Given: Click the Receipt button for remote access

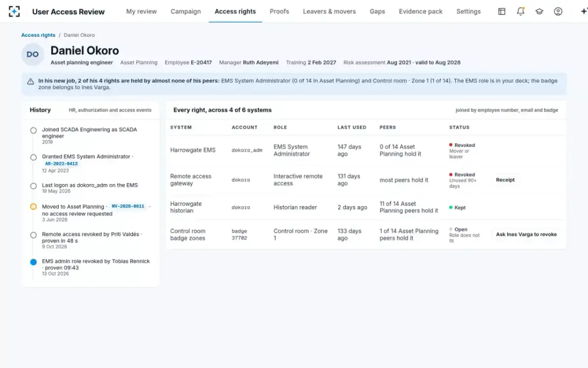Looking at the screenshot, I should 505,180.
